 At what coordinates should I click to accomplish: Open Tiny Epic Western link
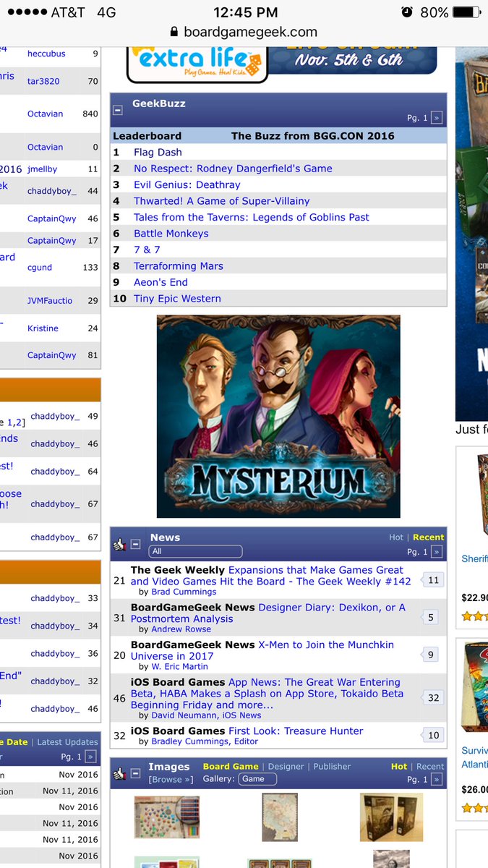tap(177, 299)
